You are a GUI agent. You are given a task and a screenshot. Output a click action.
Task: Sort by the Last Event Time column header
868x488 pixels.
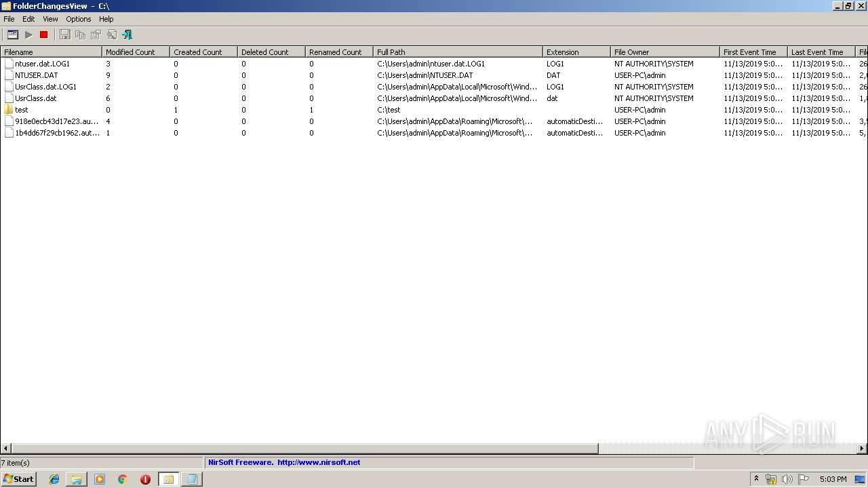click(821, 52)
